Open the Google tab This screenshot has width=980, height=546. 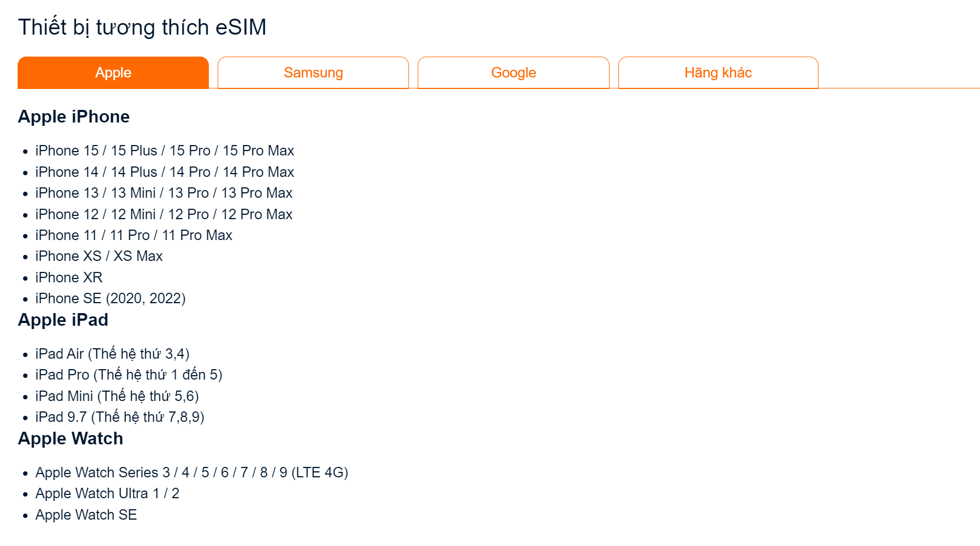tap(513, 73)
